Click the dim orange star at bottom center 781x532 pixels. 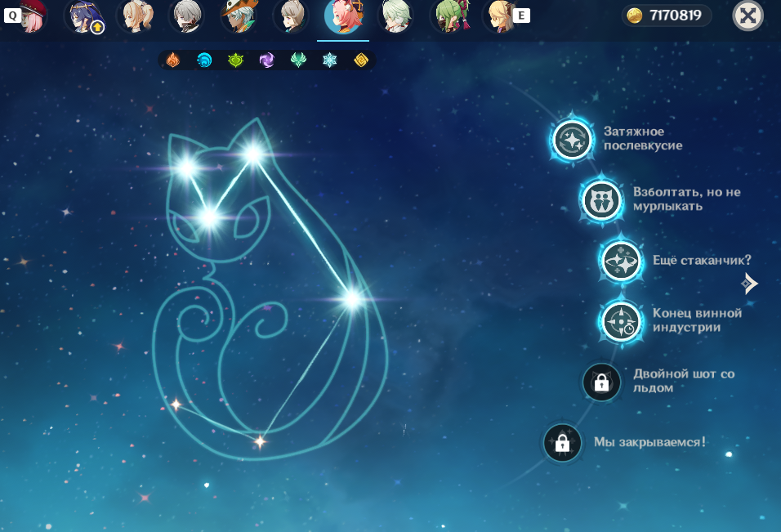click(260, 441)
